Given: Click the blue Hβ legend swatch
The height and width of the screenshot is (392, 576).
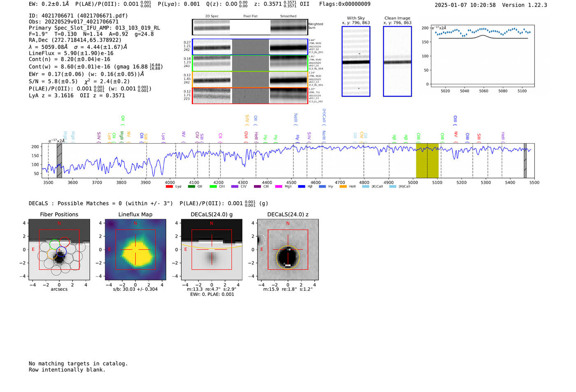Looking at the screenshot, I should tap(302, 187).
